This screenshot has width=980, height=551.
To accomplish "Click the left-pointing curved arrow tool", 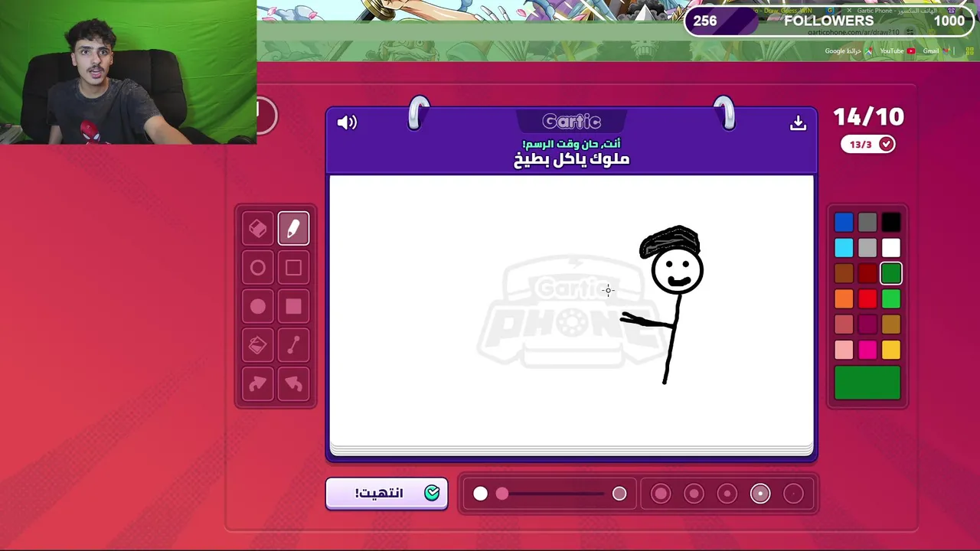I will (x=294, y=384).
